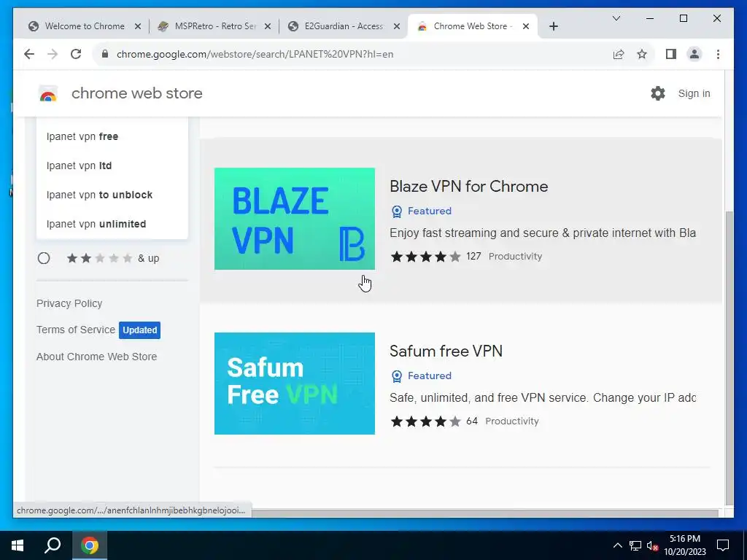Open the Blaze VPN thumbnail image

tap(295, 219)
